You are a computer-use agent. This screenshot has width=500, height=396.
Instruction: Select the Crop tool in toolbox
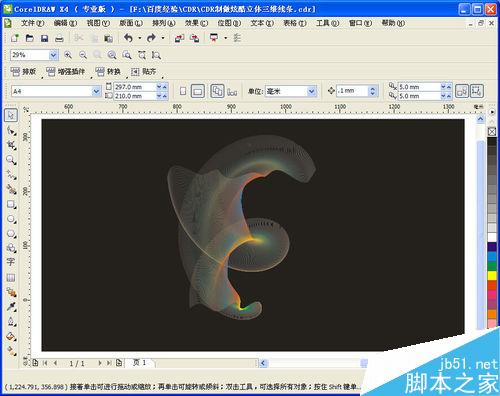[x=11, y=145]
